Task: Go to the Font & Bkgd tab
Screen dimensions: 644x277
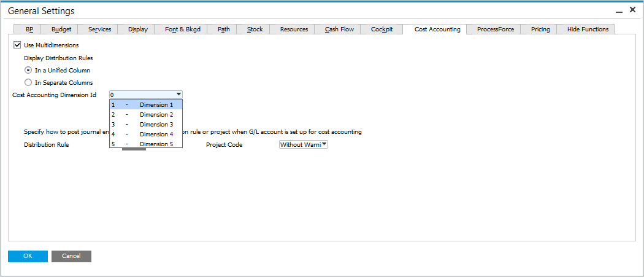Action: point(183,29)
